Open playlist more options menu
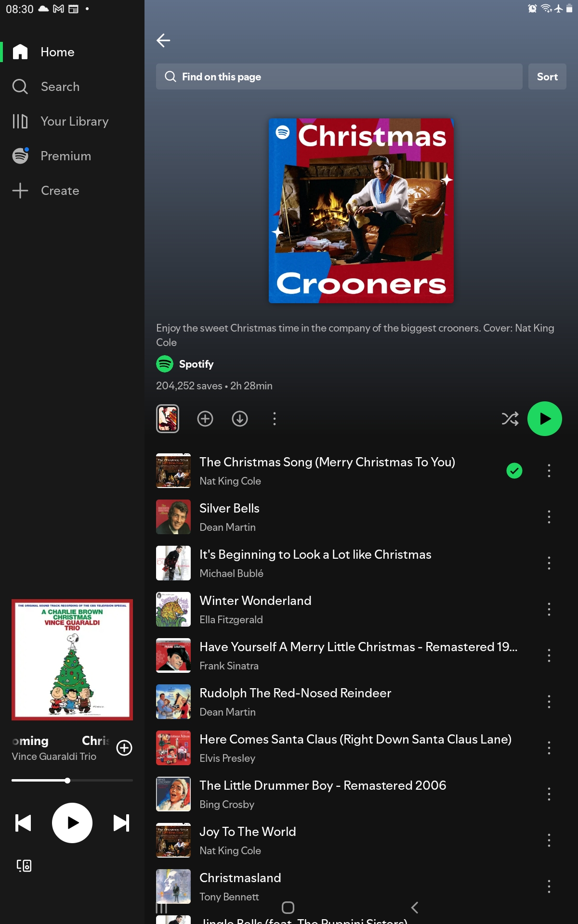 point(275,419)
